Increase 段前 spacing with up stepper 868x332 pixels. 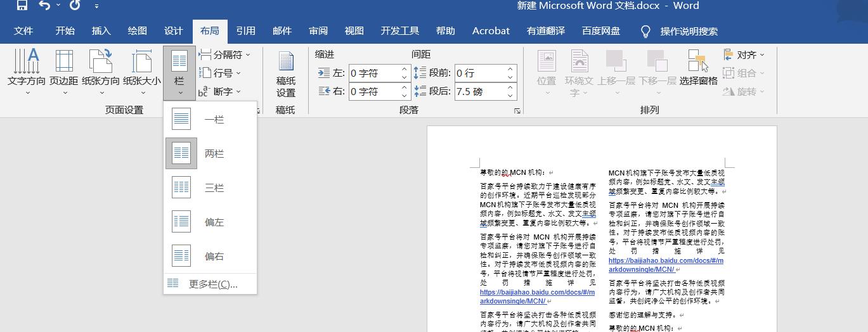click(510, 70)
